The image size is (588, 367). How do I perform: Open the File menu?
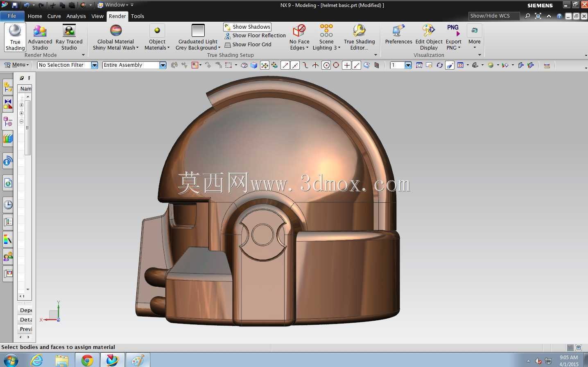click(x=12, y=16)
